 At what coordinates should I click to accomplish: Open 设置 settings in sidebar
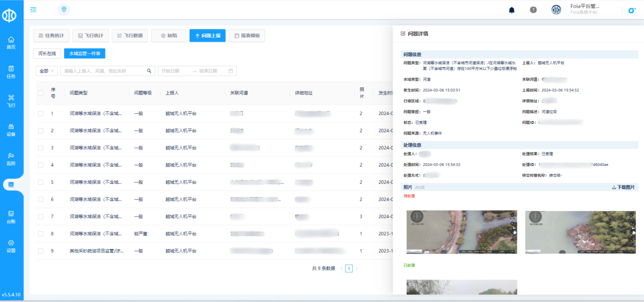click(11, 246)
